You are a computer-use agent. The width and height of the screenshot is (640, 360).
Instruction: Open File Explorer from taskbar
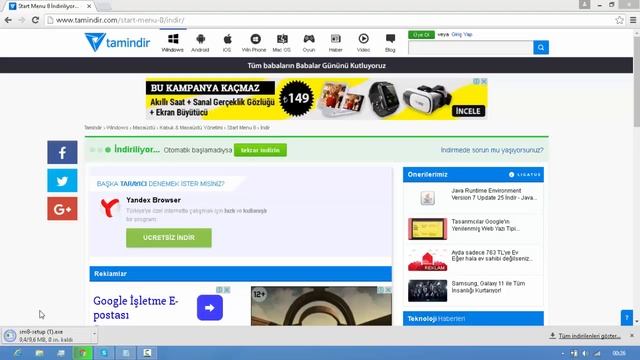pyautogui.click(x=40, y=353)
